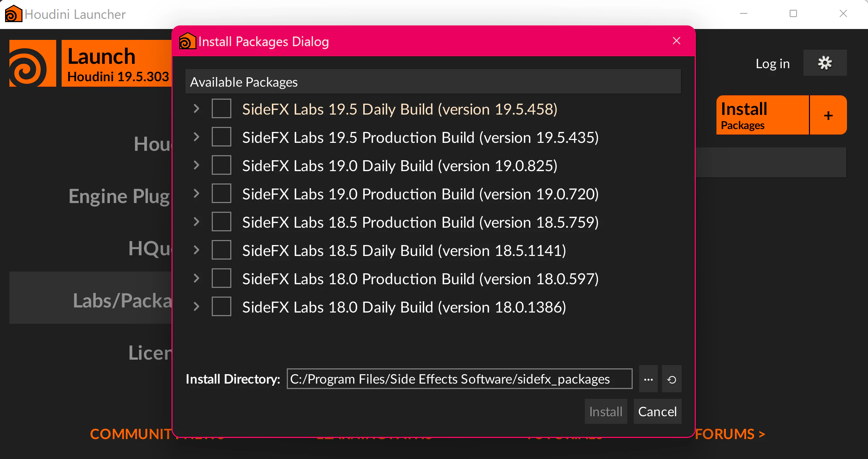Image resolution: width=868 pixels, height=459 pixels.
Task: Expand SideFX Labs 18.0 Daily Build row
Action: [x=197, y=307]
